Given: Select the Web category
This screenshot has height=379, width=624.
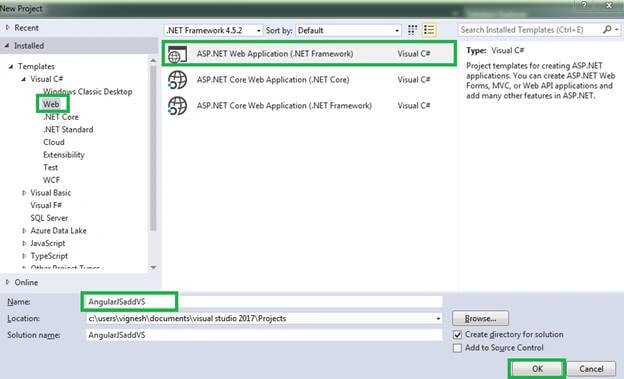Looking at the screenshot, I should pyautogui.click(x=51, y=104).
